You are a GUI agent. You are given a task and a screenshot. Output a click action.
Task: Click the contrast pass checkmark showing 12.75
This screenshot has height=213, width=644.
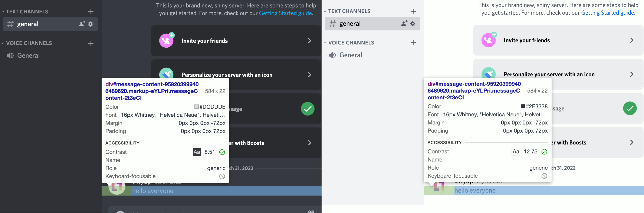[x=545, y=152]
